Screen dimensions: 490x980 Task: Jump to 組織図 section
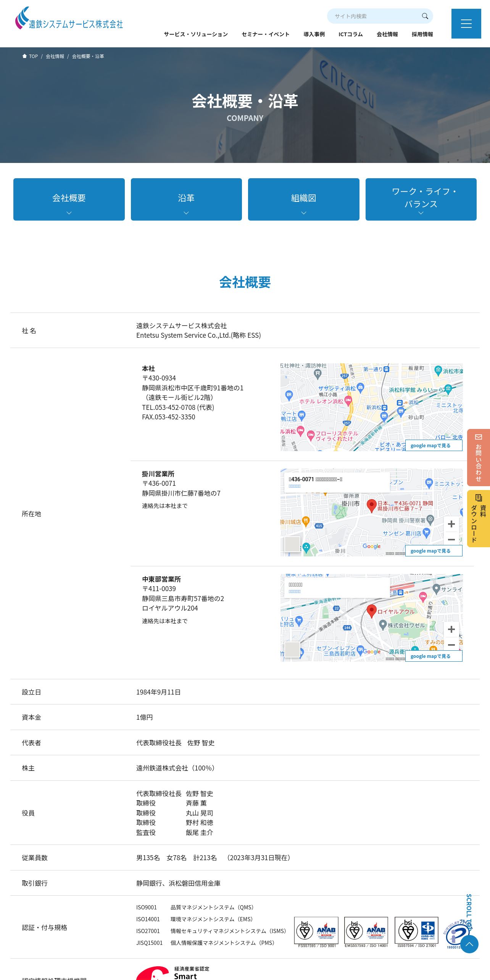pyautogui.click(x=304, y=199)
